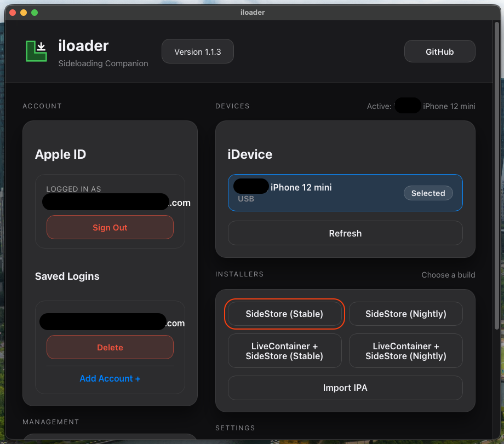Install SideStore (Stable)
Screen dimensions: 504x444
[x=284, y=314]
